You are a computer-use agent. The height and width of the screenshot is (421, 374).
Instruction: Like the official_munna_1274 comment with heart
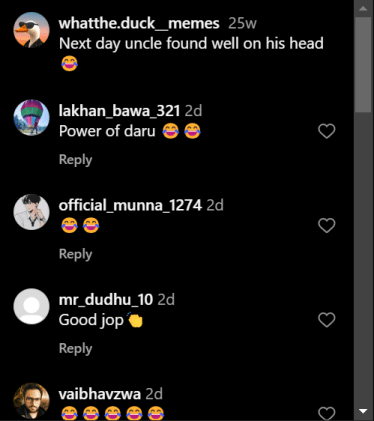click(x=327, y=225)
